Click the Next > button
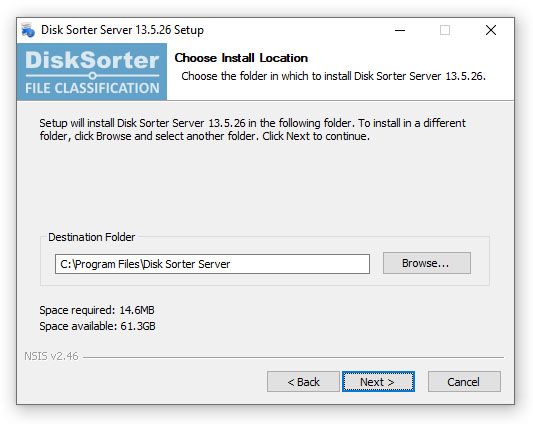 pos(378,381)
